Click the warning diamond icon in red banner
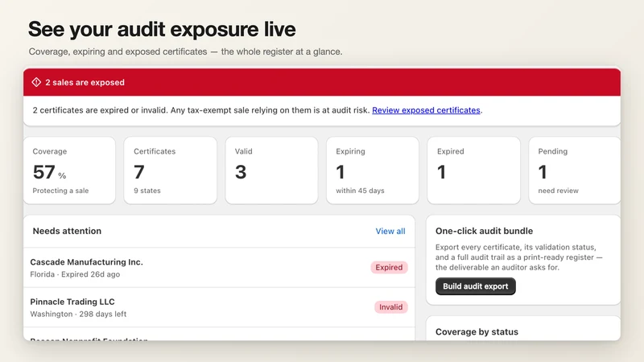The image size is (644, 362). pos(36,82)
